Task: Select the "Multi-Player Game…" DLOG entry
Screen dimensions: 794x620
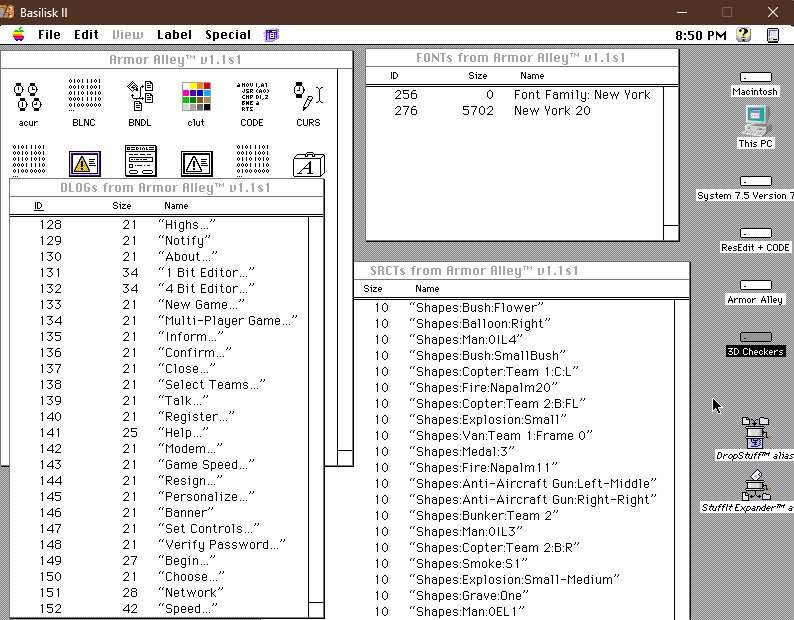Action: [228, 321]
